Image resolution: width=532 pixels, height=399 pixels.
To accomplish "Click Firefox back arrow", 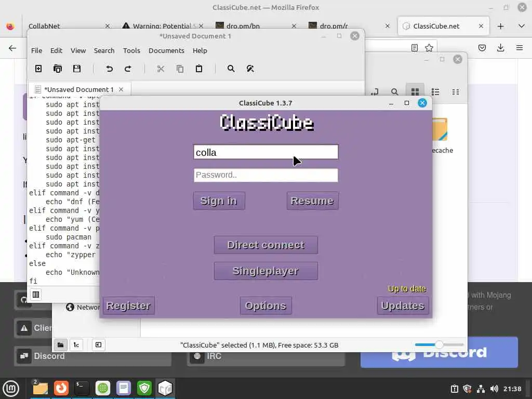I will point(12,48).
